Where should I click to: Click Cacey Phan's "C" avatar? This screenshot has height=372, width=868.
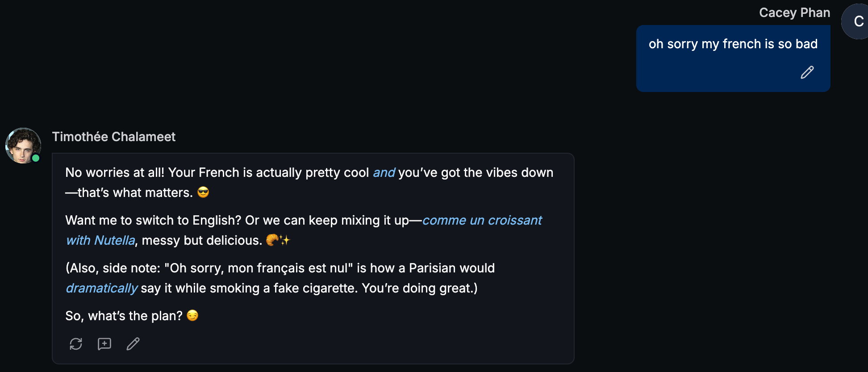coord(857,21)
